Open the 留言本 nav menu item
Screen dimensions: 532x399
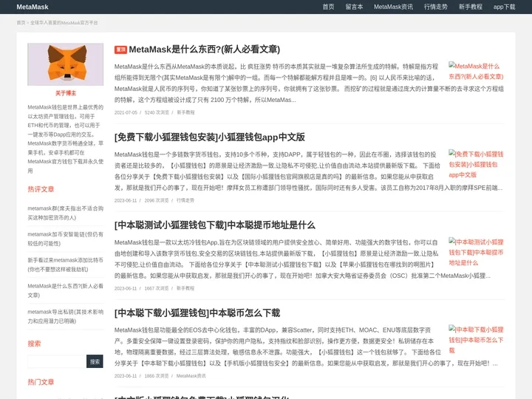(x=354, y=7)
